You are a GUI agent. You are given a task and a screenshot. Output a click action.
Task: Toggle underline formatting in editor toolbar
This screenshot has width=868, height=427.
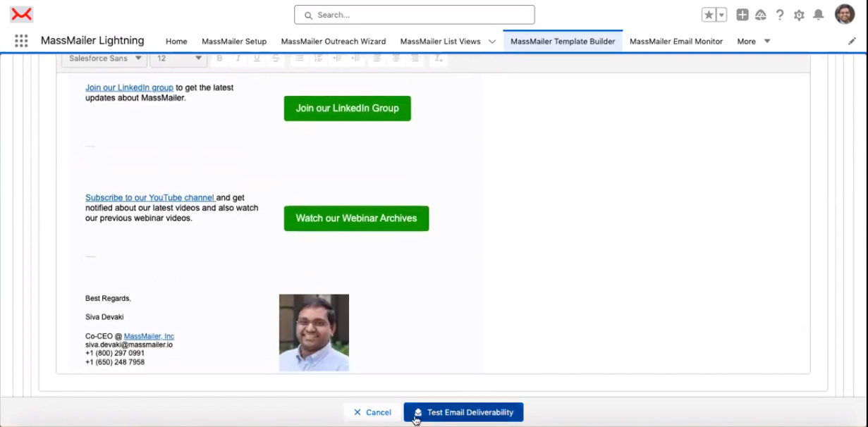[x=257, y=58]
